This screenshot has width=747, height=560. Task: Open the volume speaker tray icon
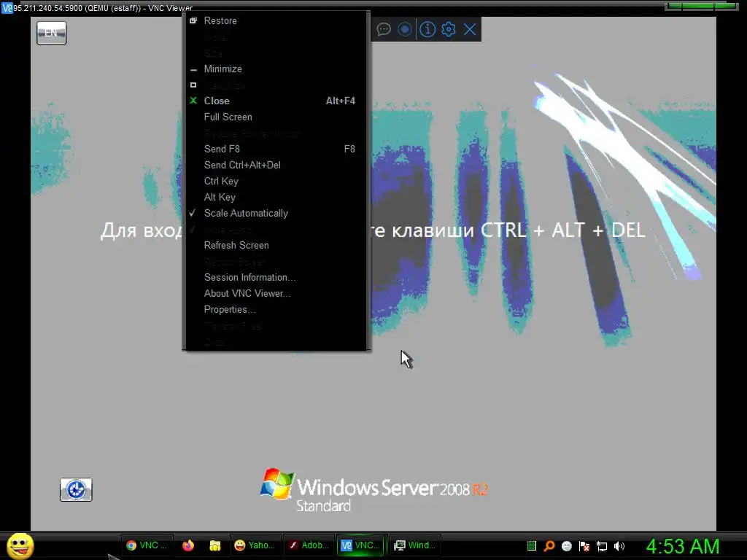[x=619, y=546]
